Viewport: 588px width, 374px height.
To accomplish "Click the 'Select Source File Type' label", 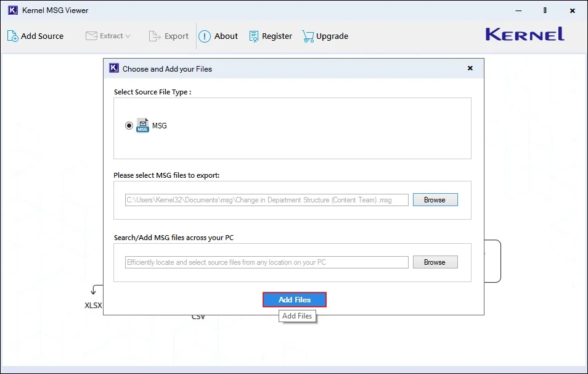I will 153,92.
